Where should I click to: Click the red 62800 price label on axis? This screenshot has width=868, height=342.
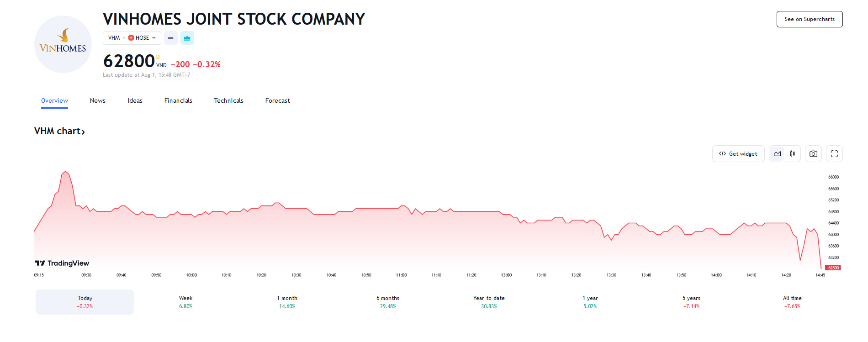tap(833, 268)
